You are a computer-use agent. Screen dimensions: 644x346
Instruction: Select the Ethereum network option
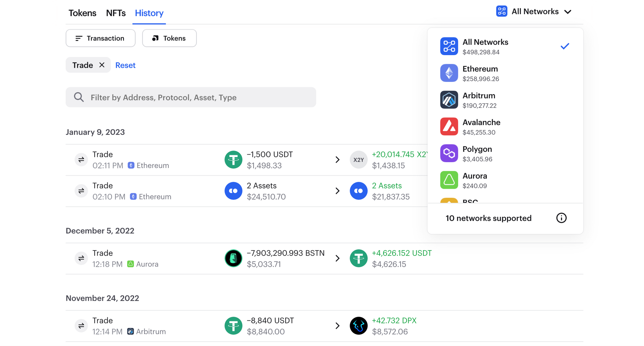click(x=505, y=73)
